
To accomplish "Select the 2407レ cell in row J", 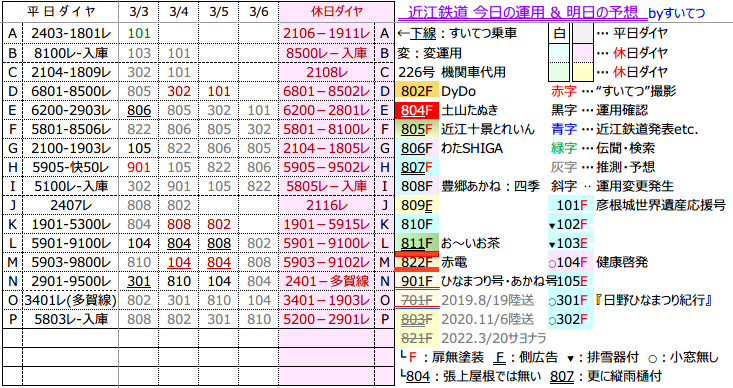I will 71,205.
